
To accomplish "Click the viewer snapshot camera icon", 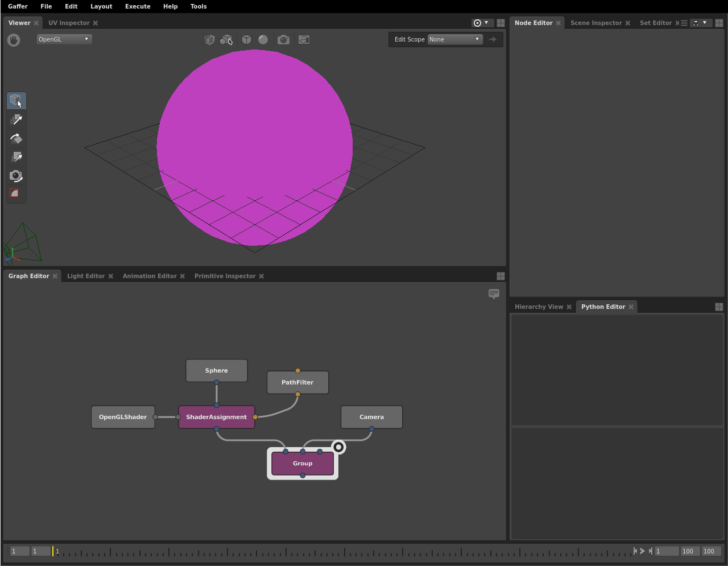I will pyautogui.click(x=283, y=40).
